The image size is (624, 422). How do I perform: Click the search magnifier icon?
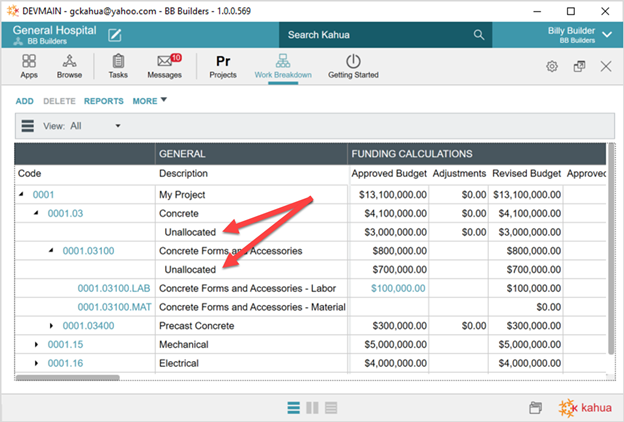tap(479, 35)
